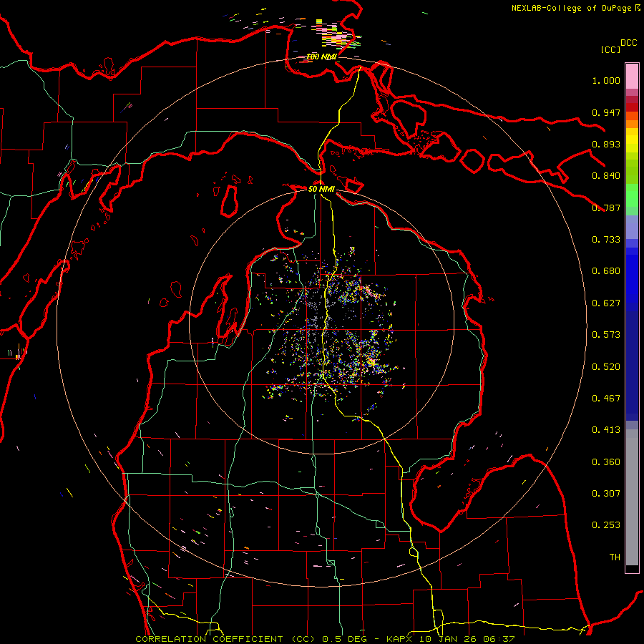
Task: Click the 0.413 scale value
Action: [x=606, y=430]
